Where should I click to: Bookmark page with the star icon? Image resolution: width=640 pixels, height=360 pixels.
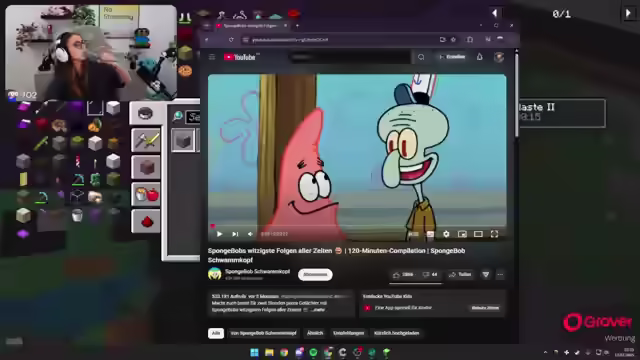coord(453,40)
